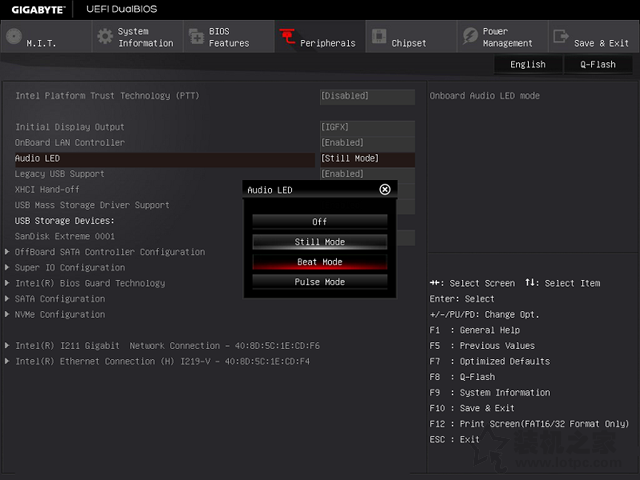Pick Still Mode in the popup
The width and height of the screenshot is (640, 480).
tap(319, 242)
